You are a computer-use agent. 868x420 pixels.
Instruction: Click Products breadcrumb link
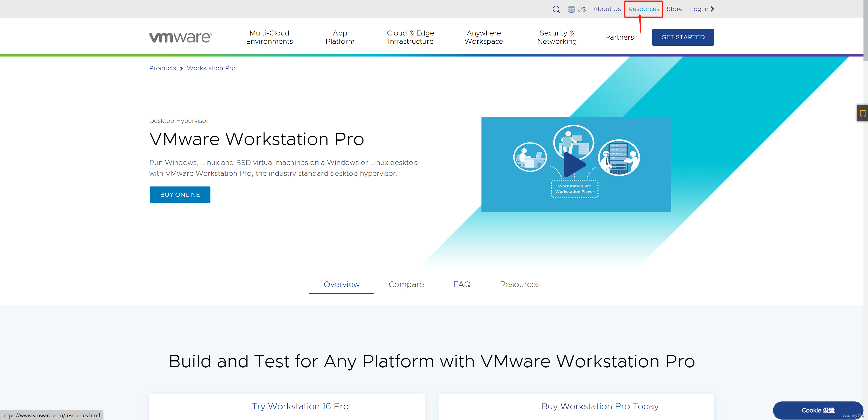pyautogui.click(x=163, y=68)
